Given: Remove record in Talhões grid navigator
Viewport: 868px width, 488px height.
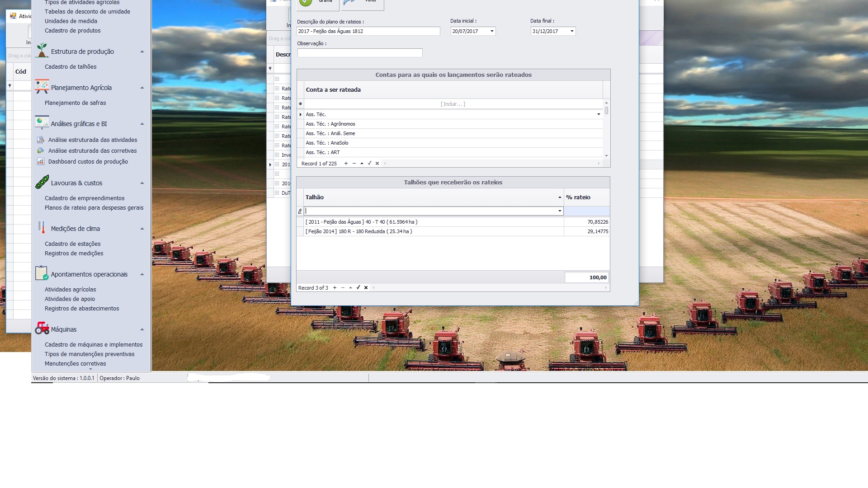Looking at the screenshot, I should [x=343, y=288].
